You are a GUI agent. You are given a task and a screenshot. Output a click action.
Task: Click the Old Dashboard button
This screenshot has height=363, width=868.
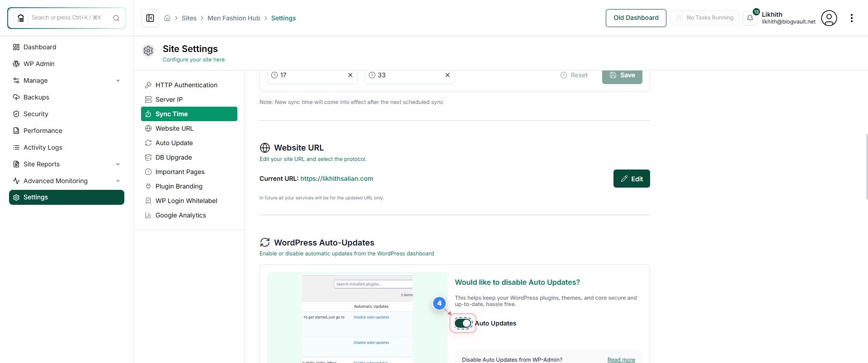point(636,18)
